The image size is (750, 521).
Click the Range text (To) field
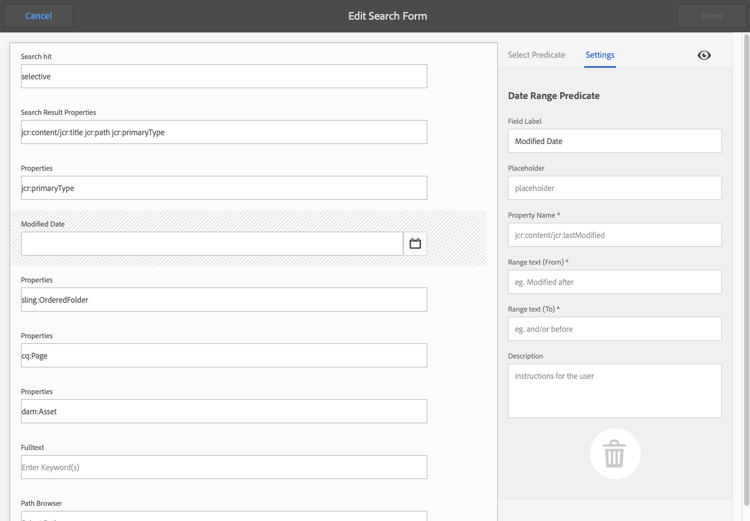tap(614, 329)
